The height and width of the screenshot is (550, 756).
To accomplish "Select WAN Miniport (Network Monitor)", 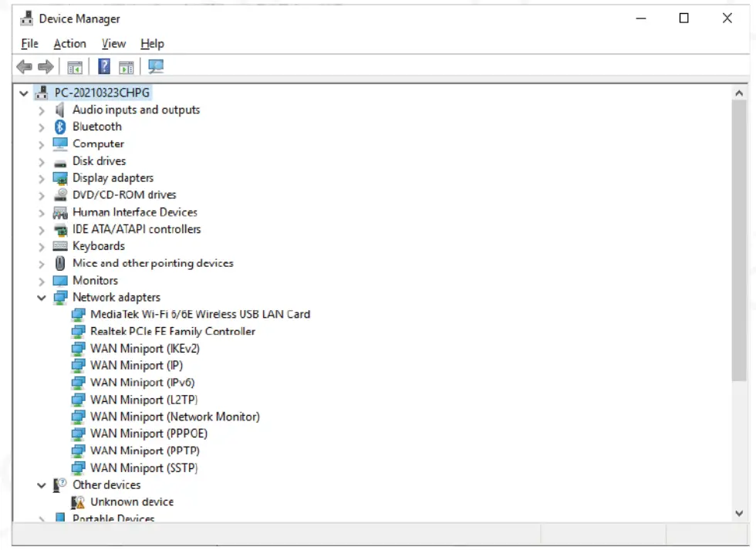I will tap(174, 417).
